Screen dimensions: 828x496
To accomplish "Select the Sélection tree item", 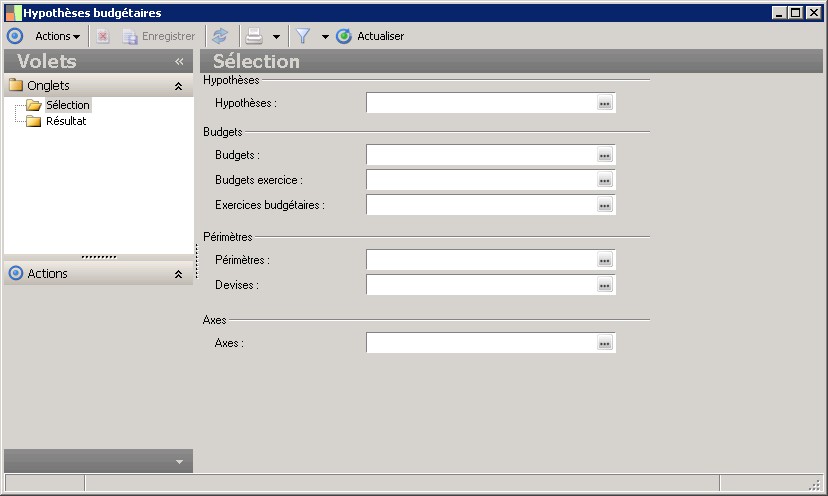I will pyautogui.click(x=68, y=105).
